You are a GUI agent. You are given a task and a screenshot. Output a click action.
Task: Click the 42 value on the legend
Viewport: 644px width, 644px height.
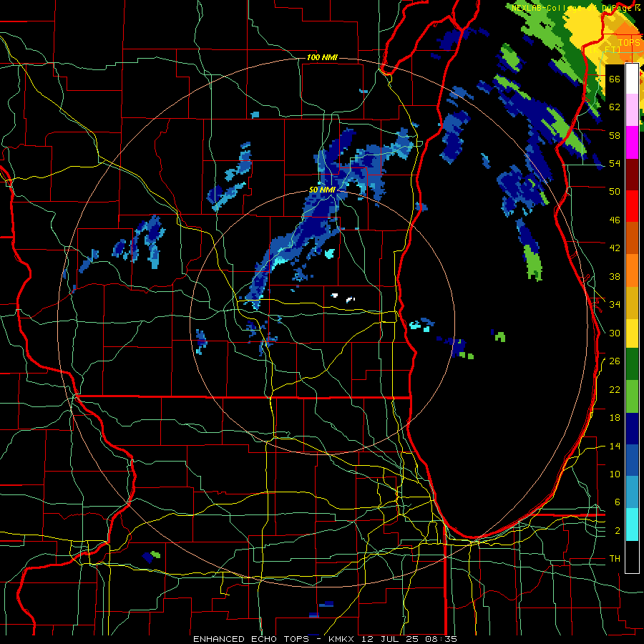[x=615, y=248]
